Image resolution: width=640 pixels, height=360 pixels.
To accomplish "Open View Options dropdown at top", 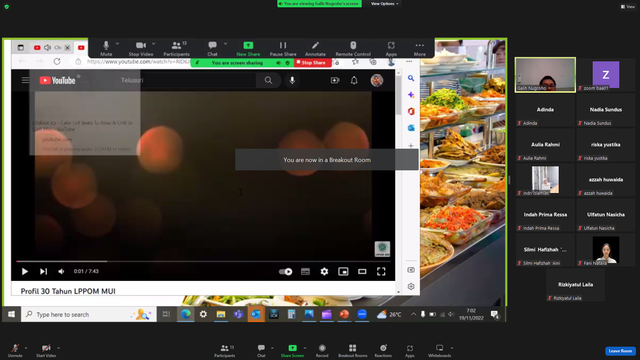I will click(x=384, y=4).
